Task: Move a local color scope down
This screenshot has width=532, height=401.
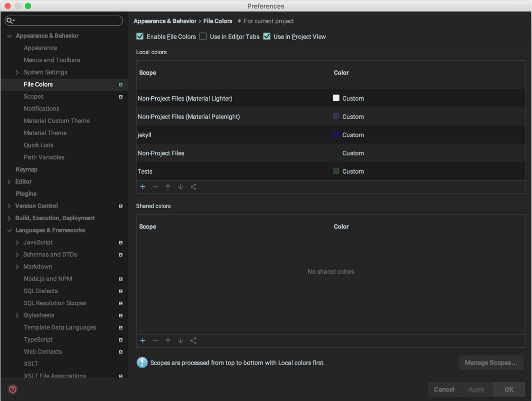Action: coord(181,187)
